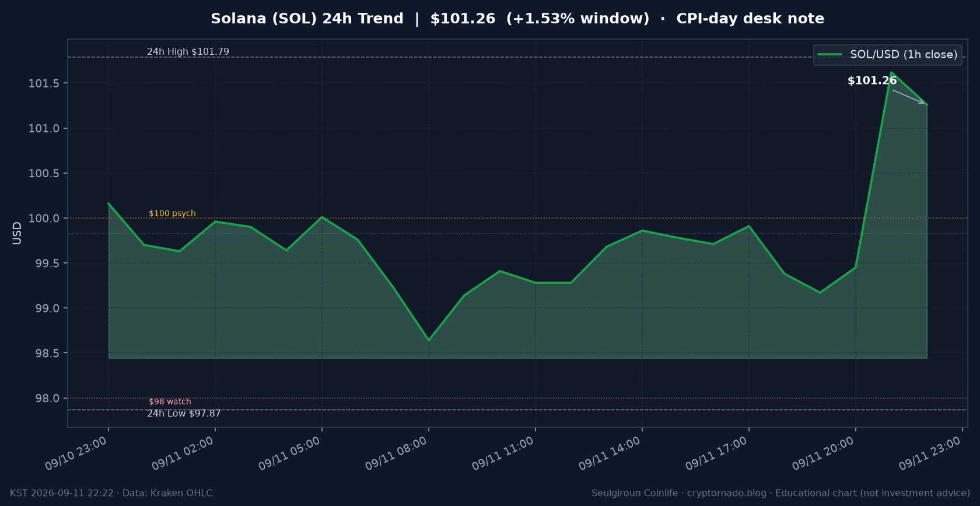980x506 pixels.
Task: Click the "09/11 23:00" x-axis label
Action: click(930, 453)
